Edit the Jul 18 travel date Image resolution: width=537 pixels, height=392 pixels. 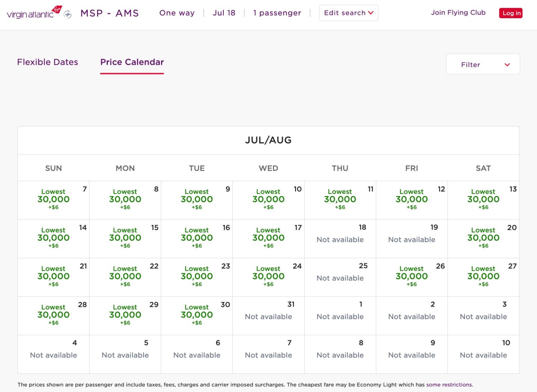click(x=224, y=13)
